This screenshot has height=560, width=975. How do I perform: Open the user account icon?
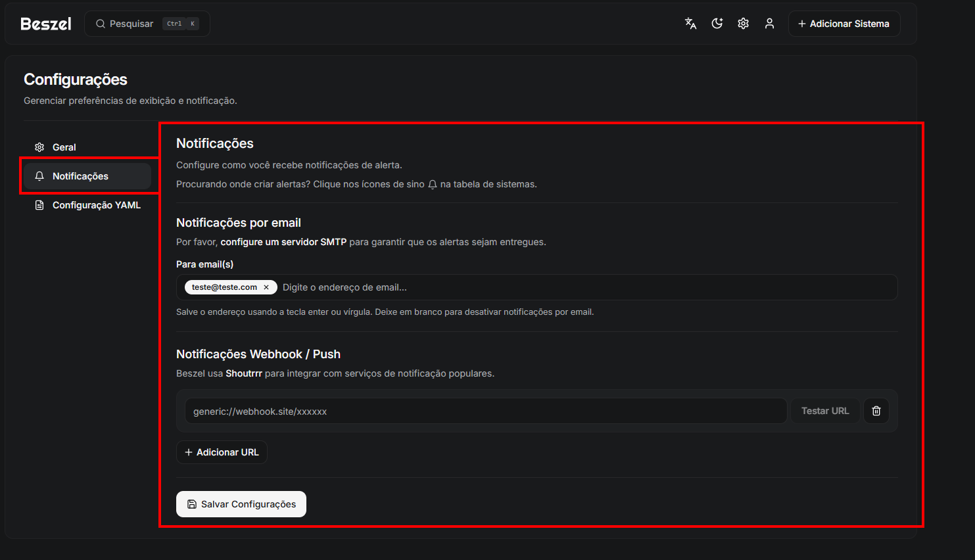point(769,24)
